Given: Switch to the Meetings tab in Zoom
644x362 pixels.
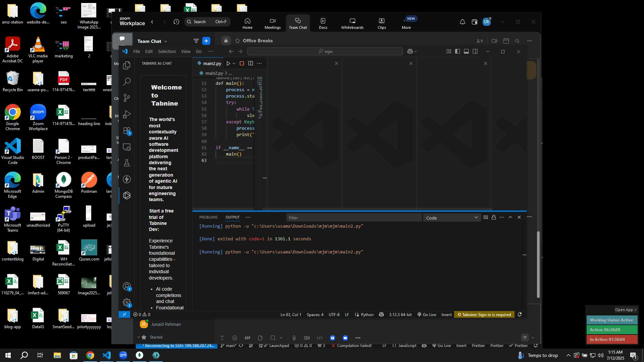Looking at the screenshot, I should pos(272,23).
